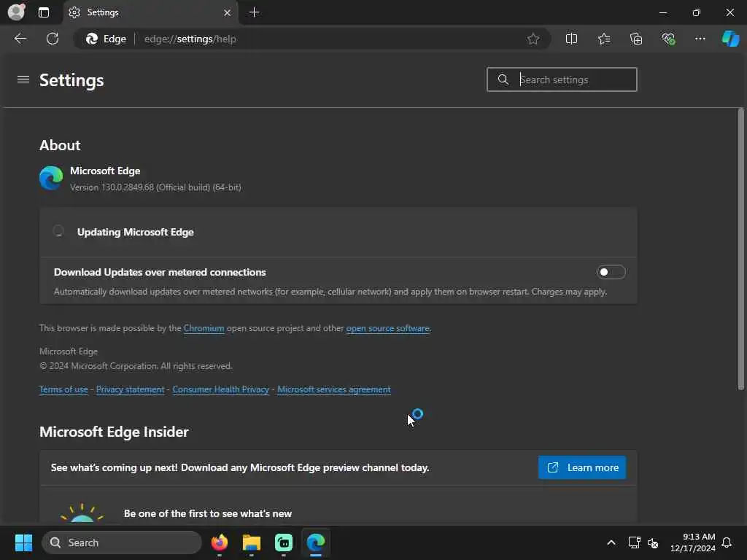Click the version number text
Viewport: 747px width, 560px height.
155,187
